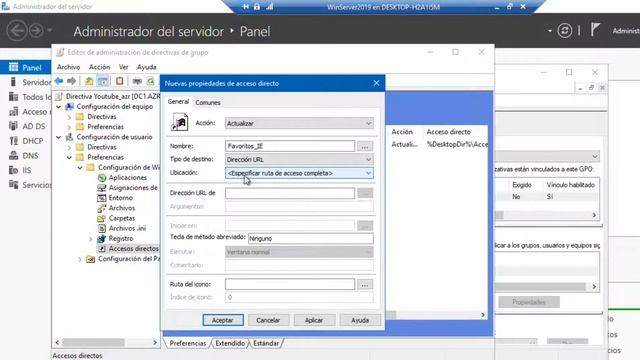This screenshot has width=640, height=360.
Task: Click the print toolbar icon in policy editor
Action: 137,81
